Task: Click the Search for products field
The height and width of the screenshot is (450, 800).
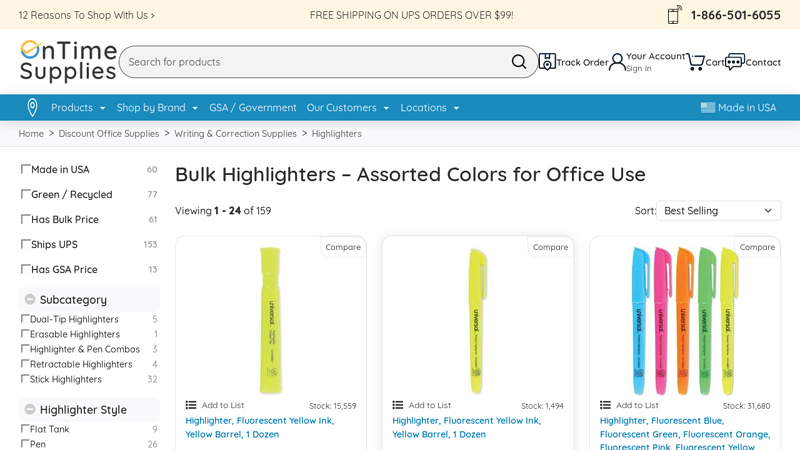Action: pos(316,62)
